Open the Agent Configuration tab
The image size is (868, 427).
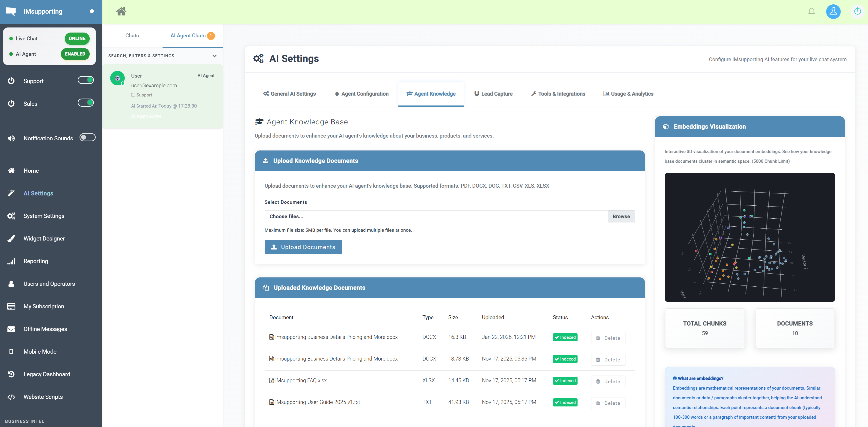361,94
